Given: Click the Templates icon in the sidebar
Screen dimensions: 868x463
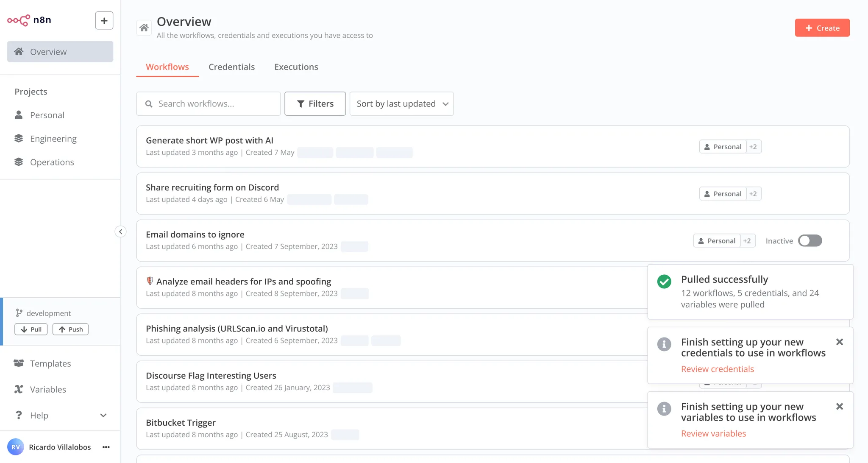Looking at the screenshot, I should tap(19, 363).
